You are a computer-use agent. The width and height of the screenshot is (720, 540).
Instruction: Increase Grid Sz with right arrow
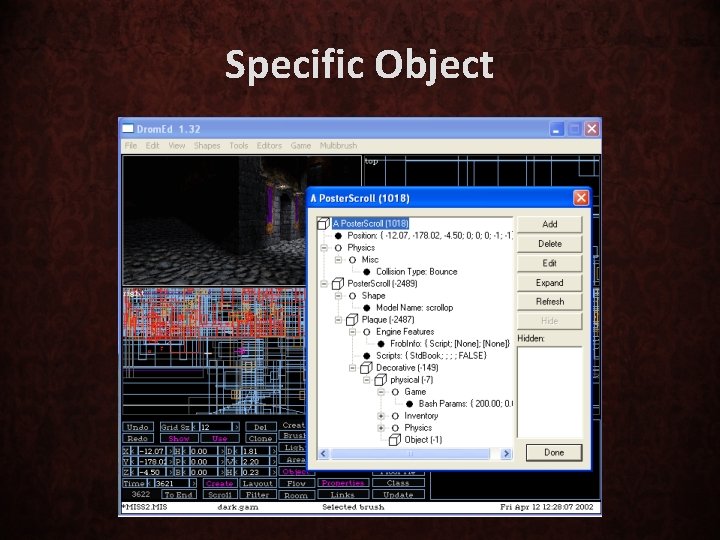click(236, 427)
